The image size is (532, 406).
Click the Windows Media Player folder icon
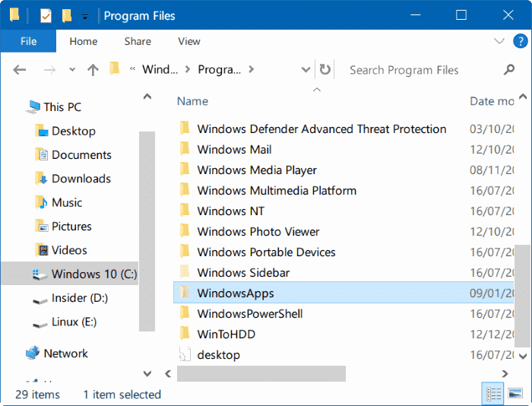(x=185, y=169)
